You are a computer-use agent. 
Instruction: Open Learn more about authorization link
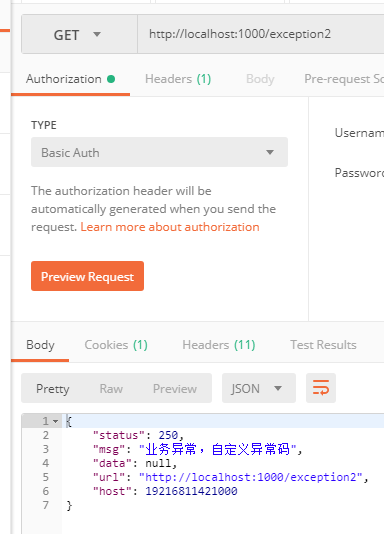170,227
